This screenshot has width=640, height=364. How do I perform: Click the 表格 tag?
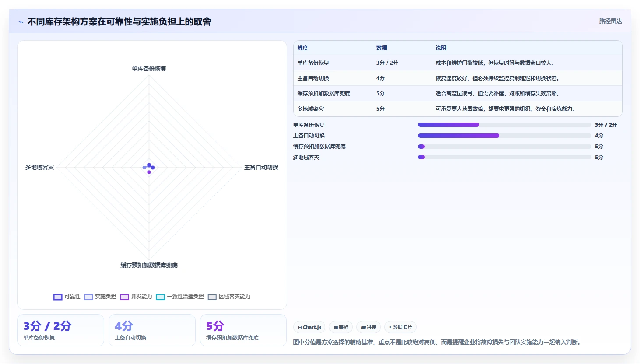[x=341, y=327]
